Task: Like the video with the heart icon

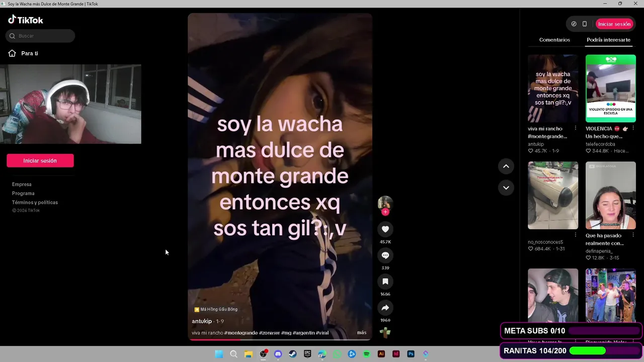Action: [385, 229]
